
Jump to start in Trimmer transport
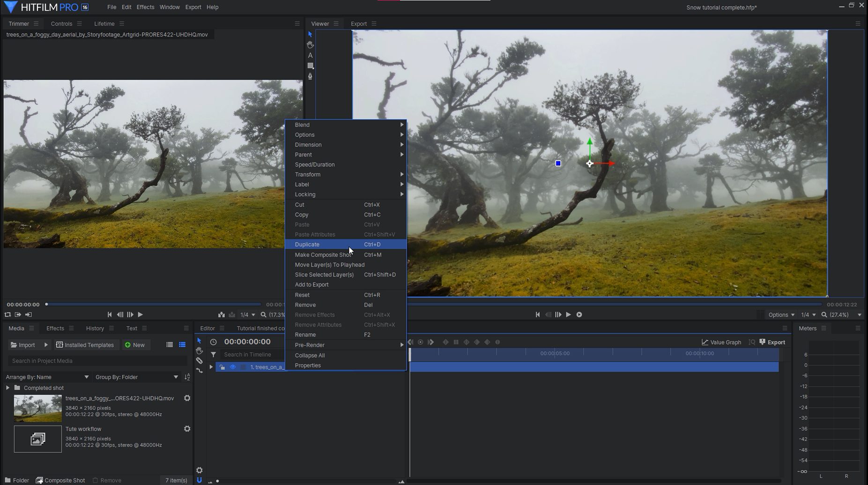(x=110, y=314)
